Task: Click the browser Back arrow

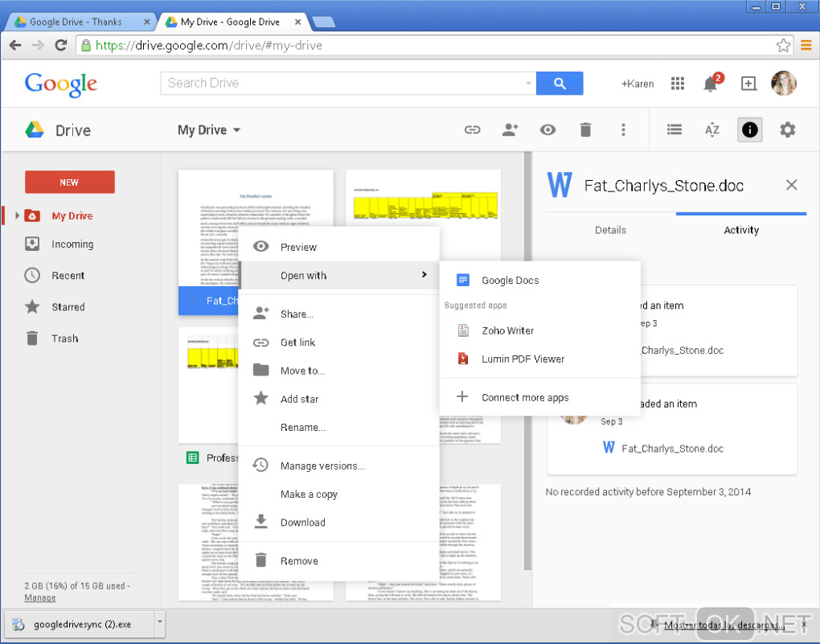Action: click(16, 46)
